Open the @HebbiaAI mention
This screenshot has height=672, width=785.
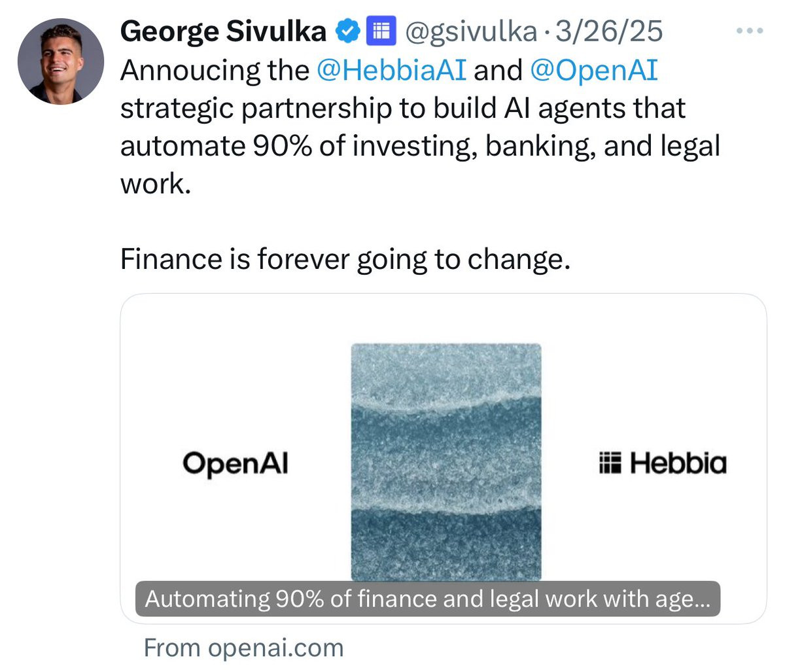(391, 70)
